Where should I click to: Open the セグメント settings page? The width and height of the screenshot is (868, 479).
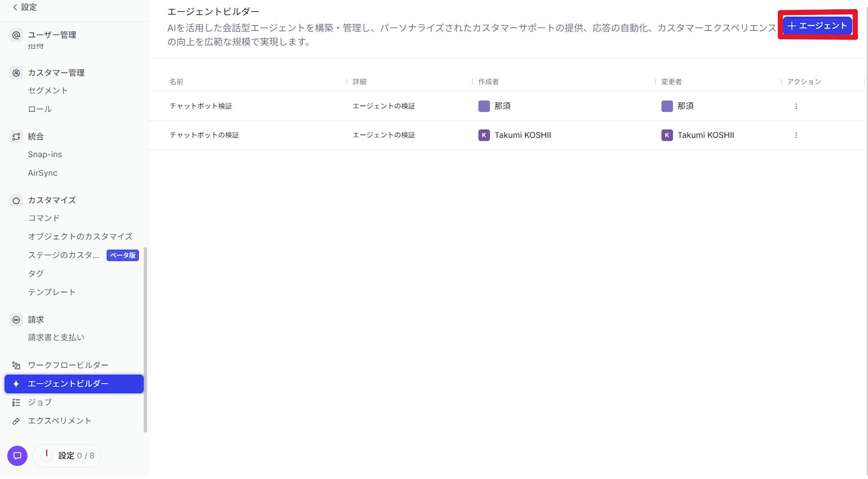(47, 90)
